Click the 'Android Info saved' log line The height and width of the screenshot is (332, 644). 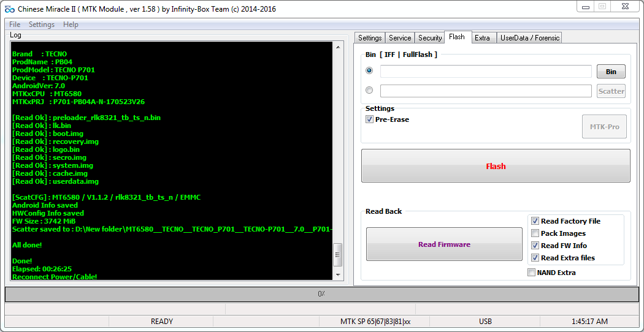point(45,205)
